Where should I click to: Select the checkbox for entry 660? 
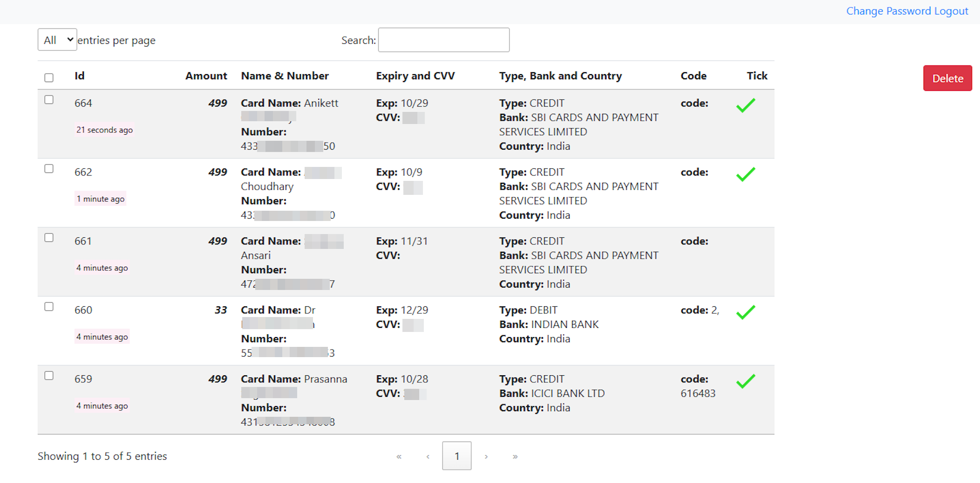pos(49,307)
